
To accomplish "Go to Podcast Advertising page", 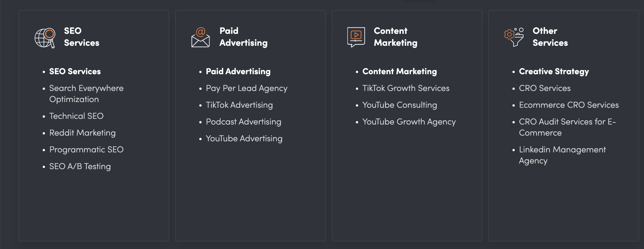I will tap(243, 122).
